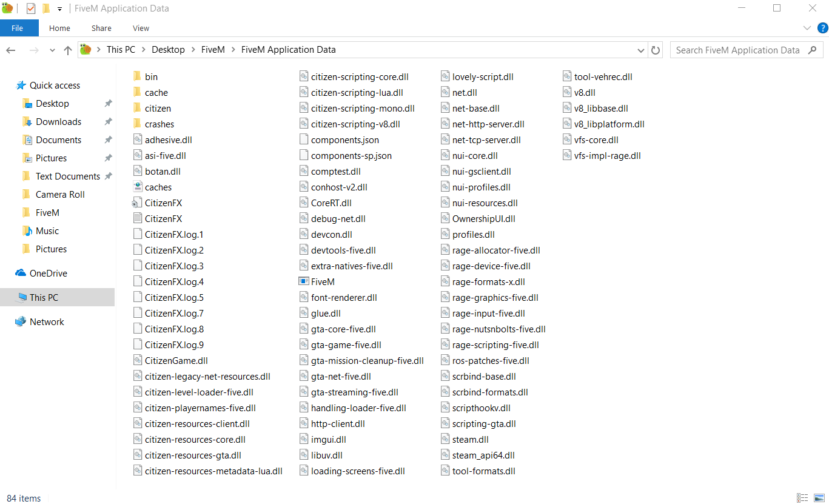Click the Desktop icon in Quick access
The width and height of the screenshot is (829, 504).
pos(27,103)
